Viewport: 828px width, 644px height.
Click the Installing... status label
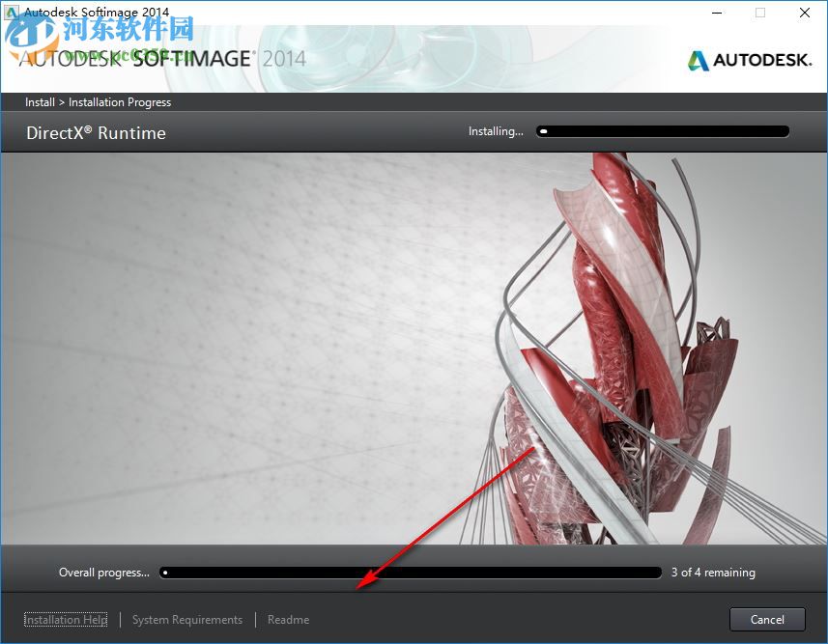496,131
